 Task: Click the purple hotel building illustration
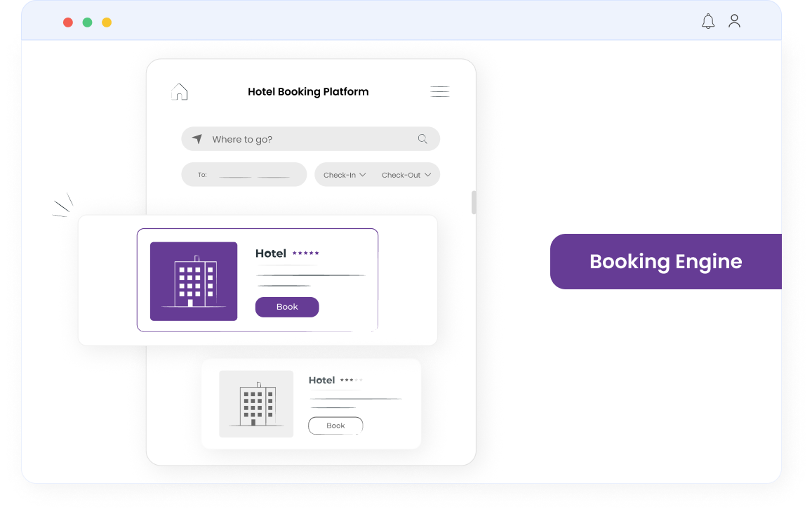point(193,281)
